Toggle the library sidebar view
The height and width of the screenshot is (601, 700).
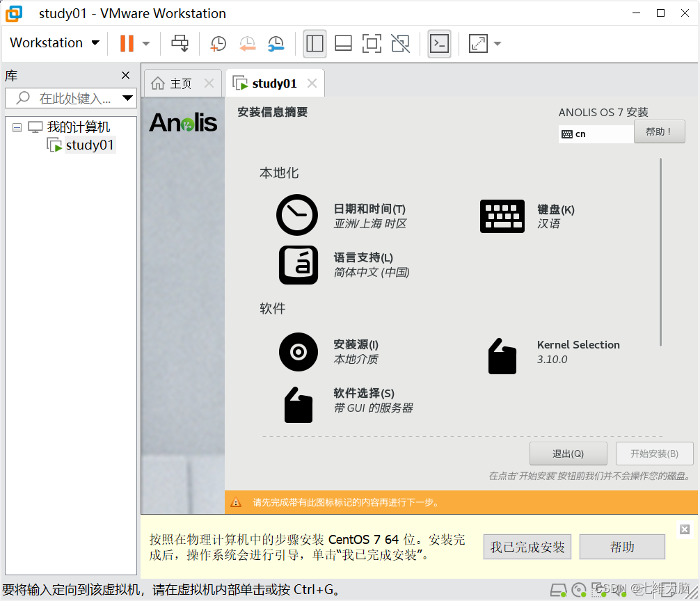pyautogui.click(x=315, y=44)
